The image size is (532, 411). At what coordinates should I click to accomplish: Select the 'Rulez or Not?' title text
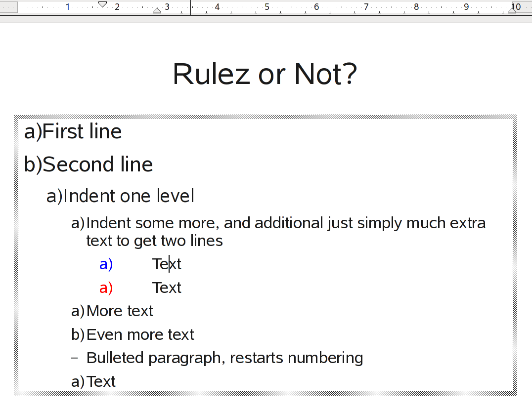(x=265, y=74)
